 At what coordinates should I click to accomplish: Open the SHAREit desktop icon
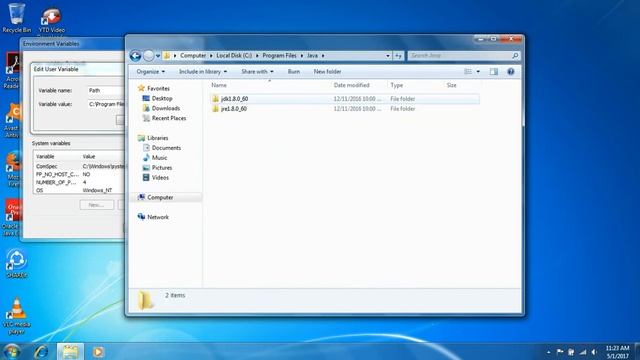pos(16,264)
